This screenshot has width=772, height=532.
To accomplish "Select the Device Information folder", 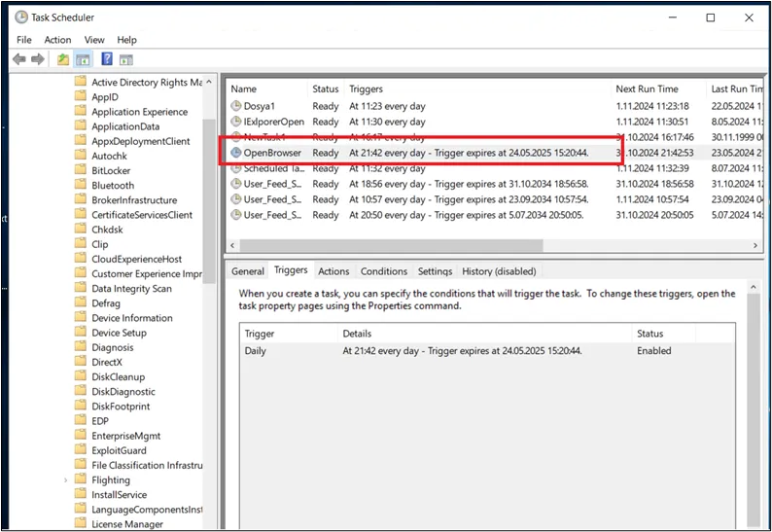I will tap(132, 318).
